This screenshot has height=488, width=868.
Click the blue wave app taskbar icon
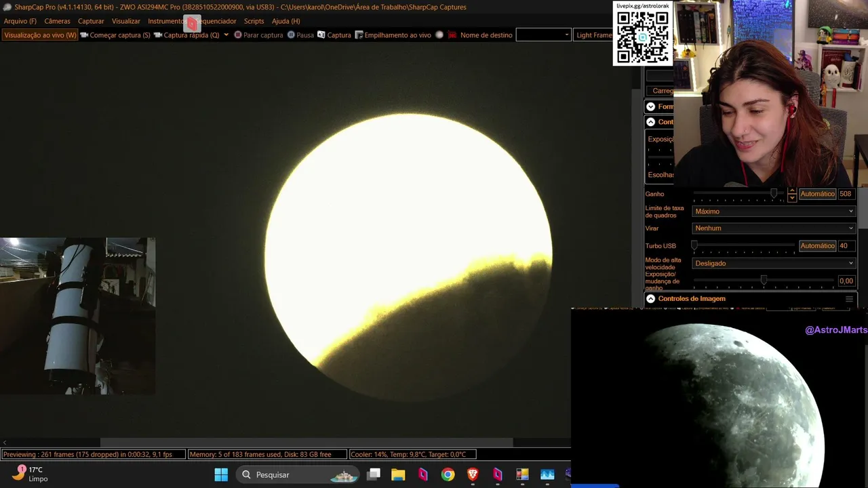pos(547,474)
